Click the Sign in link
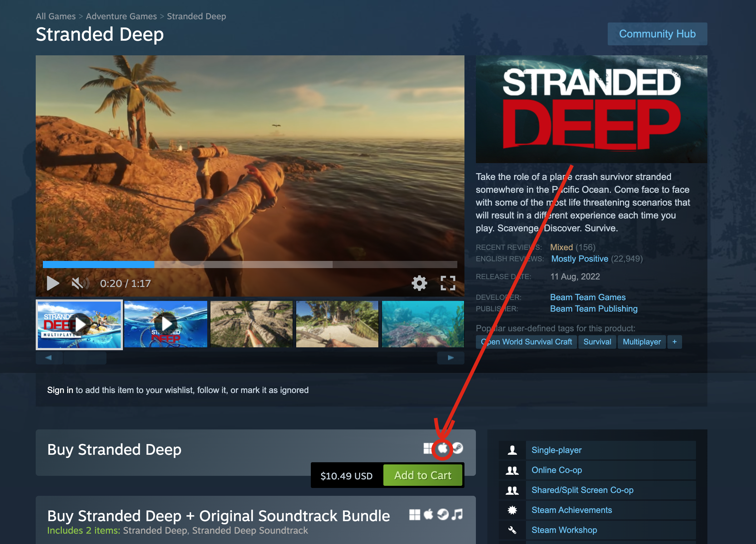The width and height of the screenshot is (756, 544). coord(60,390)
